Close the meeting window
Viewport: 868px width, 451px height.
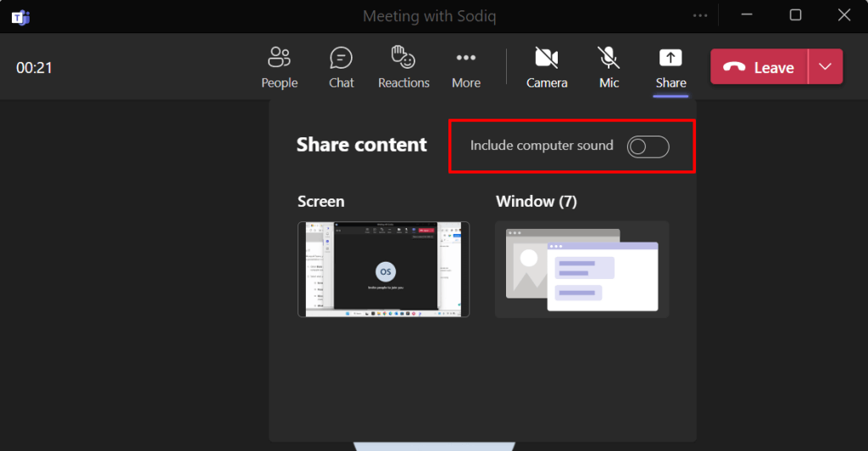(844, 15)
